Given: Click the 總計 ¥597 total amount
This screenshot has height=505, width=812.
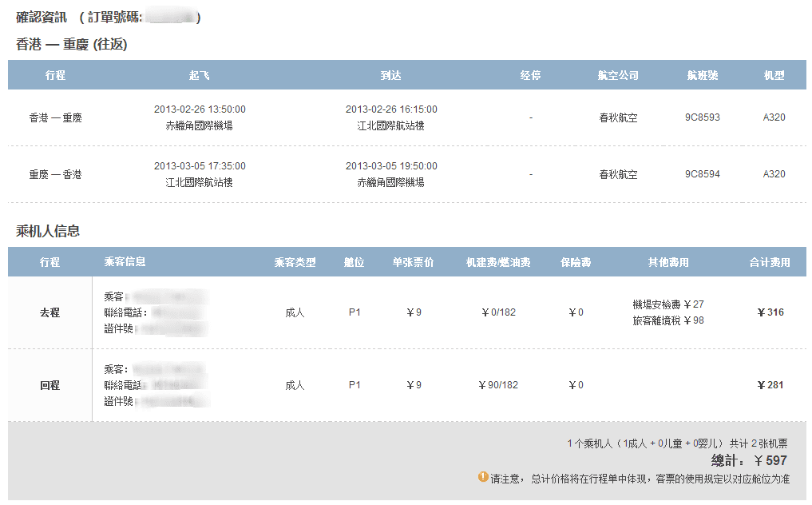Looking at the screenshot, I should click(x=749, y=461).
